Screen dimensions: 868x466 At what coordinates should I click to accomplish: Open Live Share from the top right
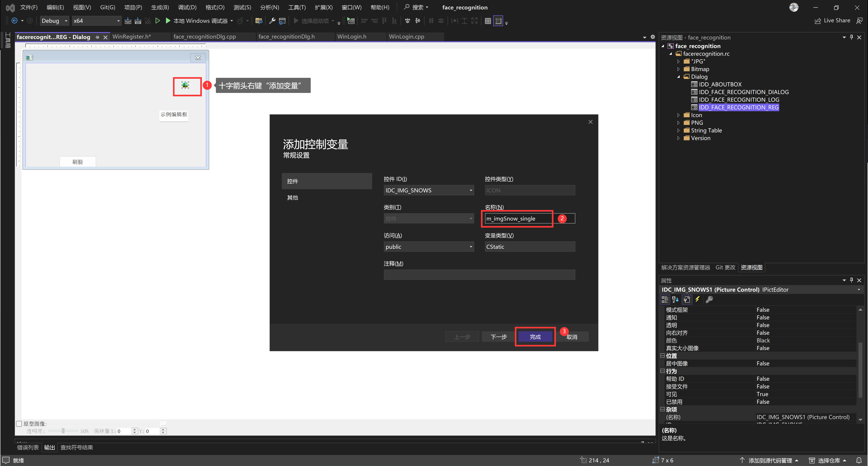[832, 21]
